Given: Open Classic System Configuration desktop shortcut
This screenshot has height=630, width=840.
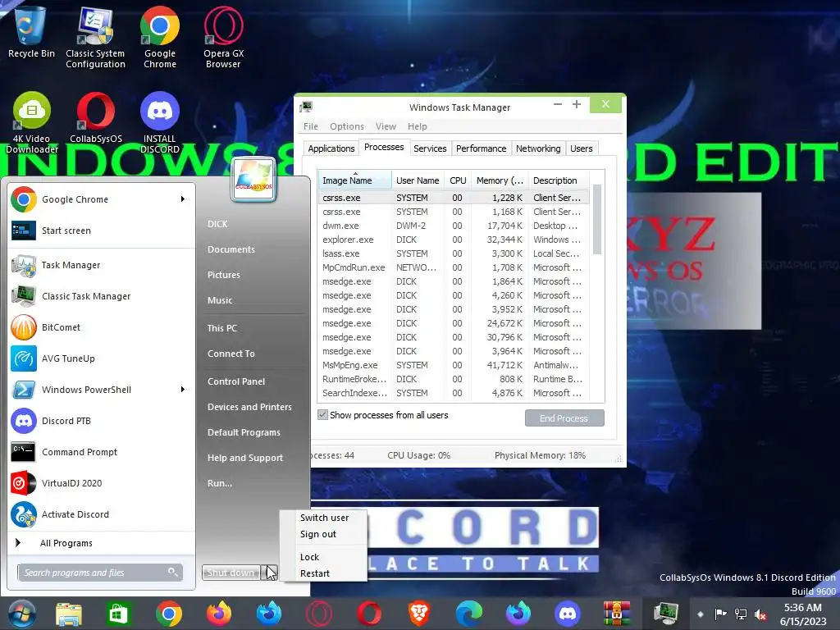Looking at the screenshot, I should 95,36.
